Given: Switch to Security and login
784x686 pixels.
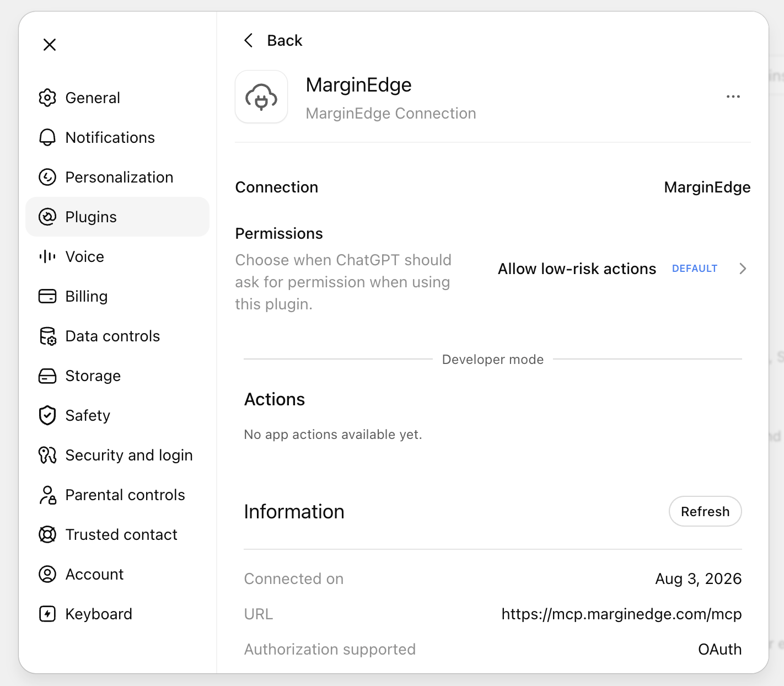Looking at the screenshot, I should 117,455.
